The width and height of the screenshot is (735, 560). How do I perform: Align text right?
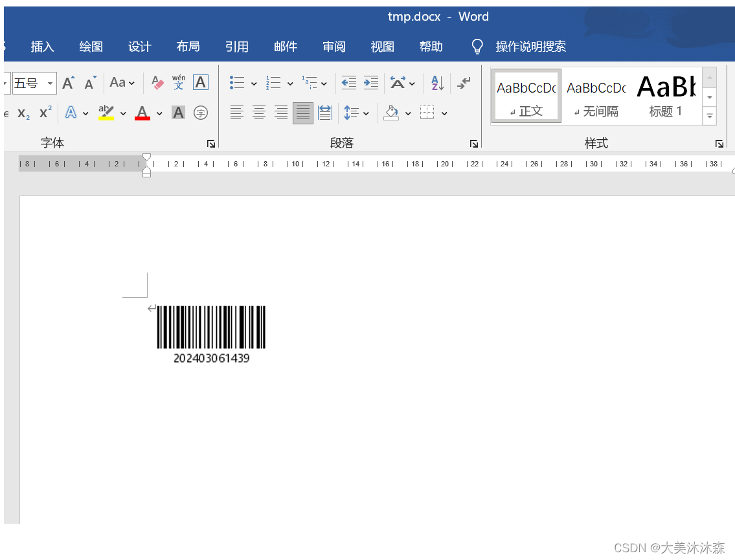click(x=281, y=113)
